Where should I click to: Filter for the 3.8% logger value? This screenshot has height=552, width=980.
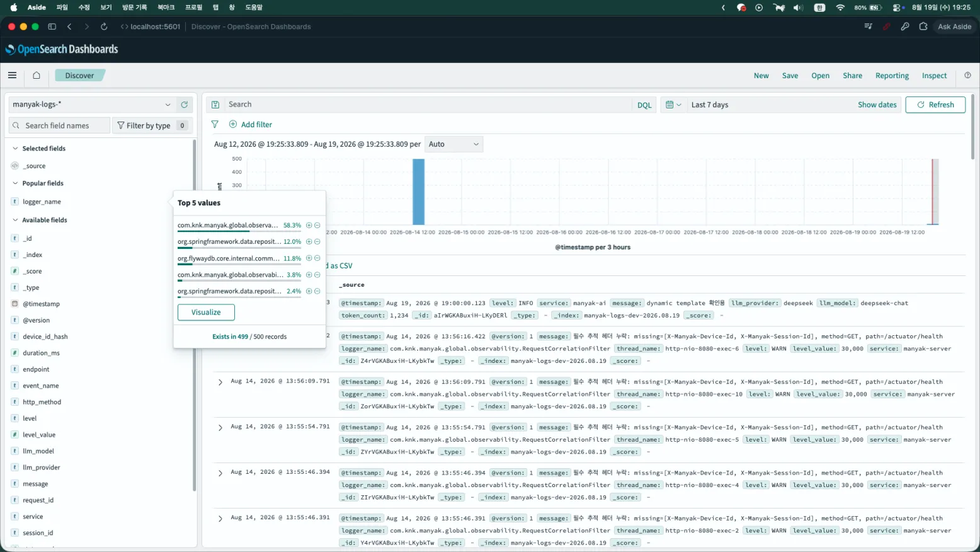(x=309, y=275)
